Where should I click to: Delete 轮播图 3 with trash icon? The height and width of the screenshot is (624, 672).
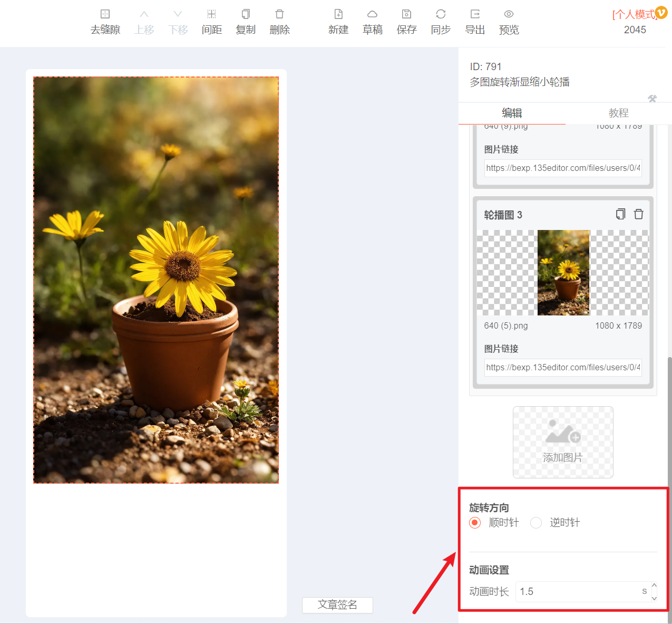[639, 214]
